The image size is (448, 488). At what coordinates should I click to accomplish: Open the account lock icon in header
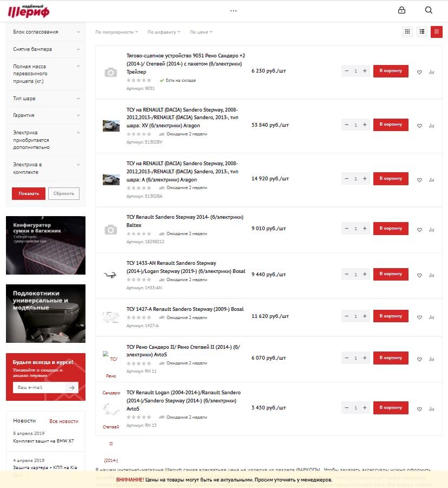pos(401,10)
